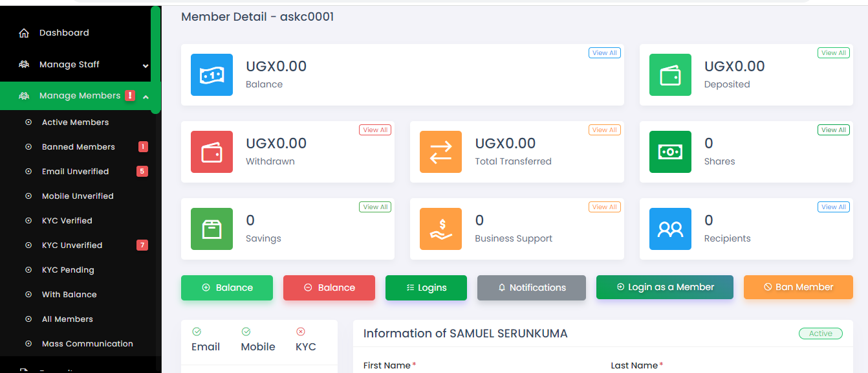Click the red subtract Balance button
This screenshot has width=868, height=373.
click(329, 288)
